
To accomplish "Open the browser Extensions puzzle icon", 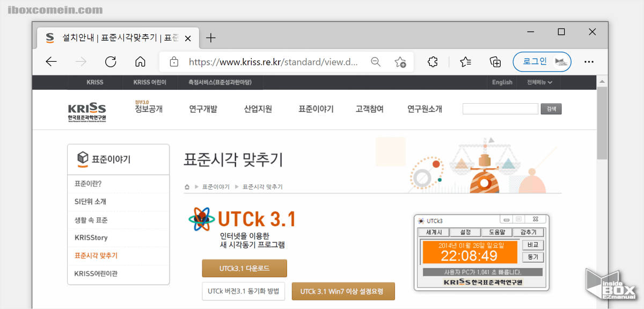I will click(433, 62).
